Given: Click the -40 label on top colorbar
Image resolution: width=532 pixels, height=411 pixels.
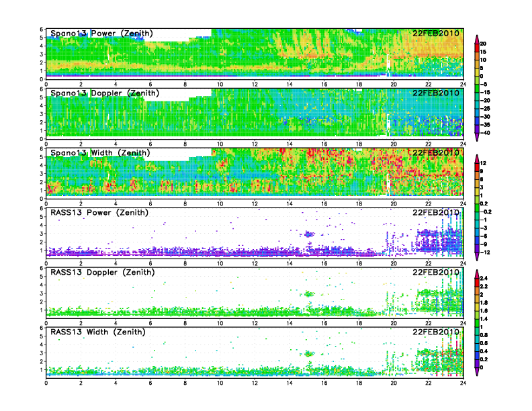Looking at the screenshot, I should click(485, 133).
